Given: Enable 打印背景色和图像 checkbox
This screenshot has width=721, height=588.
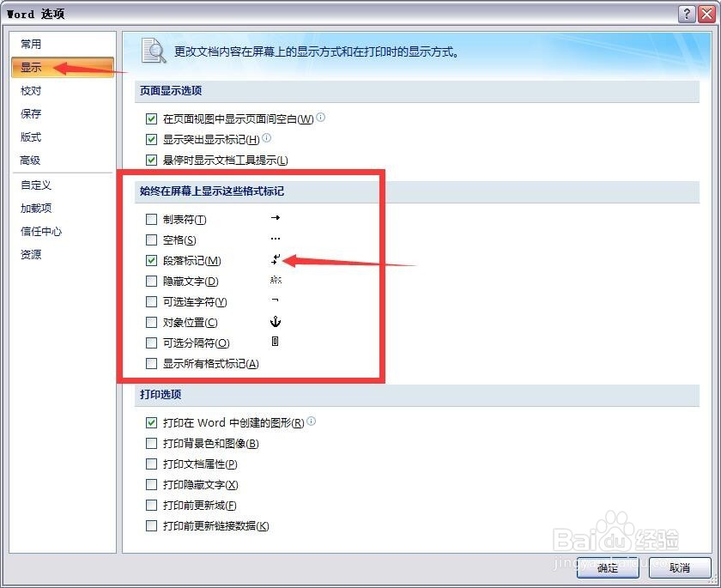Looking at the screenshot, I should tap(151, 443).
